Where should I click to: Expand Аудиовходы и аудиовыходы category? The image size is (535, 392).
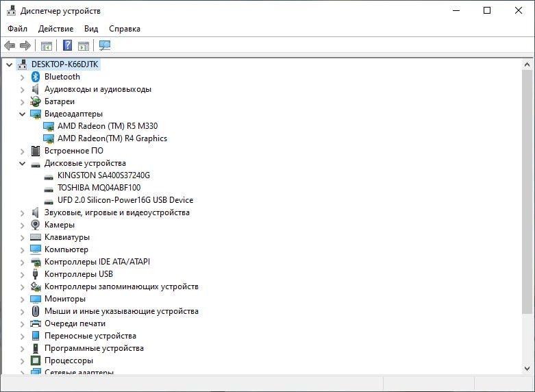click(x=22, y=90)
